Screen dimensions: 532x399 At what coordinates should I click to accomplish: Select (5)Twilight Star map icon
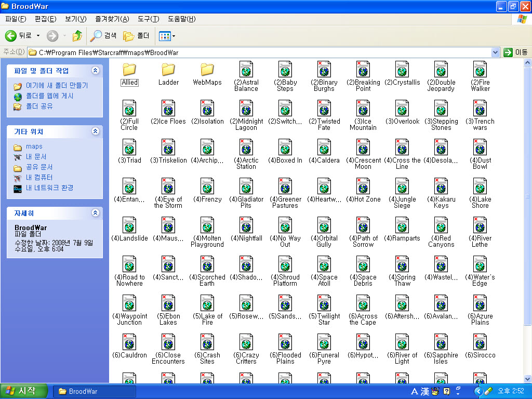324,303
